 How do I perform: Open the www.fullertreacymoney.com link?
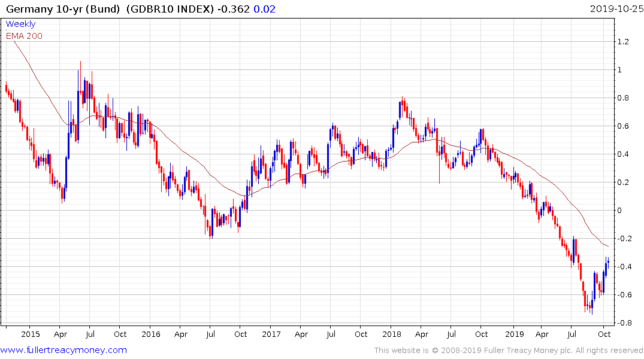64,350
